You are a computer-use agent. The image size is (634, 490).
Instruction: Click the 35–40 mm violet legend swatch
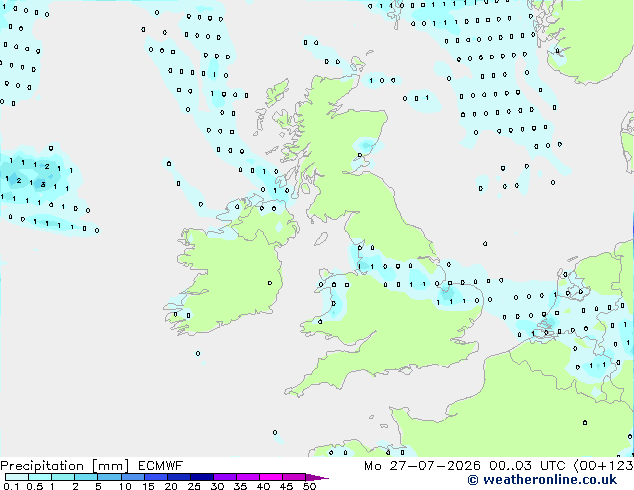[x=247, y=477]
